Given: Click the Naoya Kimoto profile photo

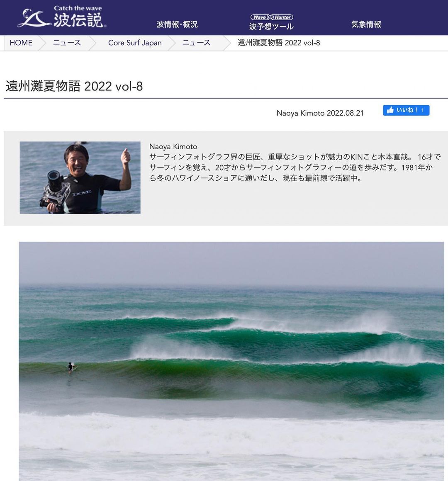Looking at the screenshot, I should (x=80, y=177).
